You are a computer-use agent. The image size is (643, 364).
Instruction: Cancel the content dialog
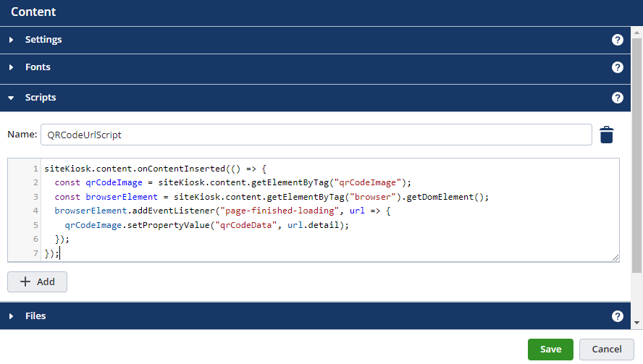tap(607, 350)
